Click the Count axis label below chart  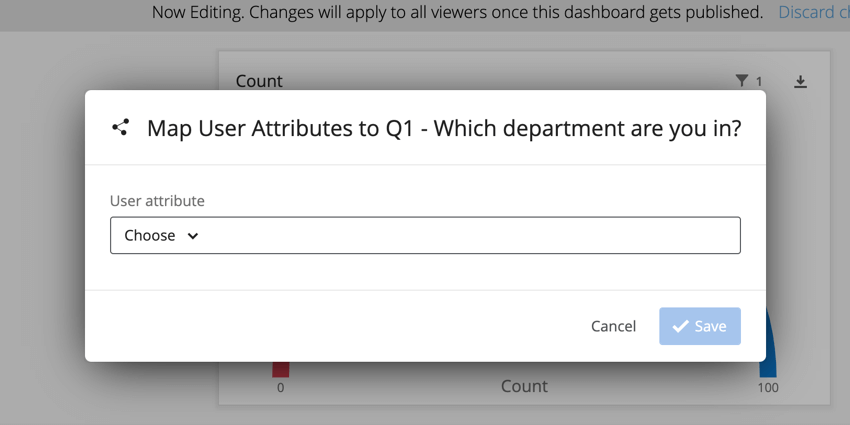(524, 387)
